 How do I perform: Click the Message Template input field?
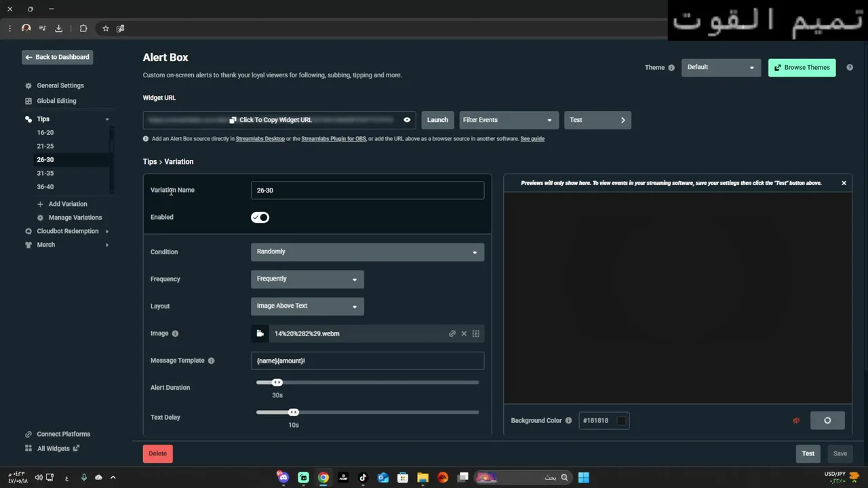point(368,361)
